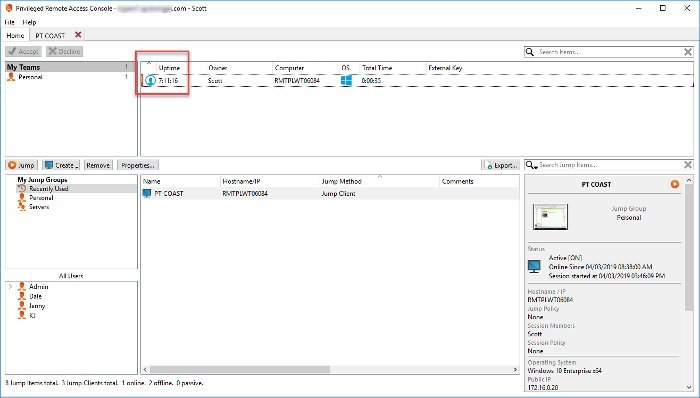
Task: Open the Create dropdown button
Action: [62, 165]
